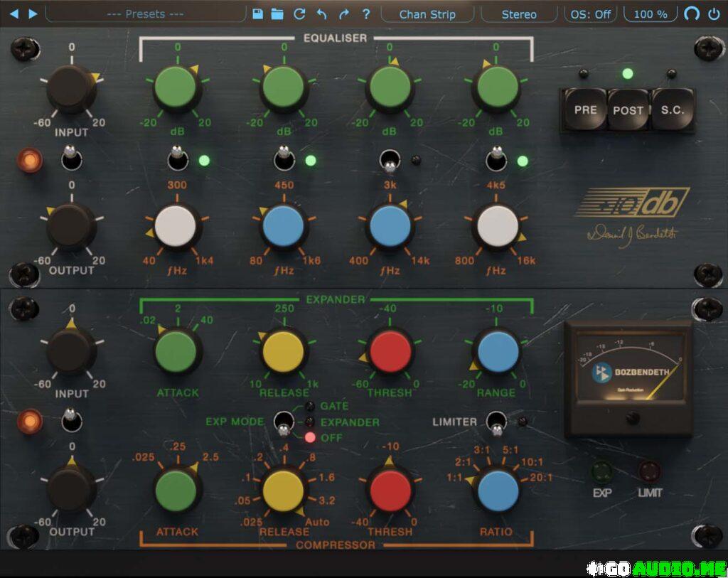Click the white 800–16k frequency knob
This screenshot has height=578, width=728.
(x=497, y=227)
